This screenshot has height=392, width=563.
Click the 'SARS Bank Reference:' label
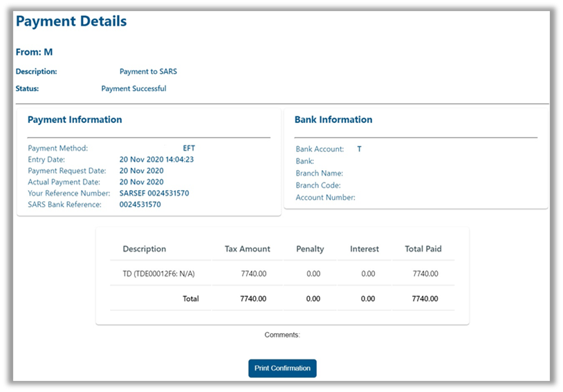click(x=64, y=205)
